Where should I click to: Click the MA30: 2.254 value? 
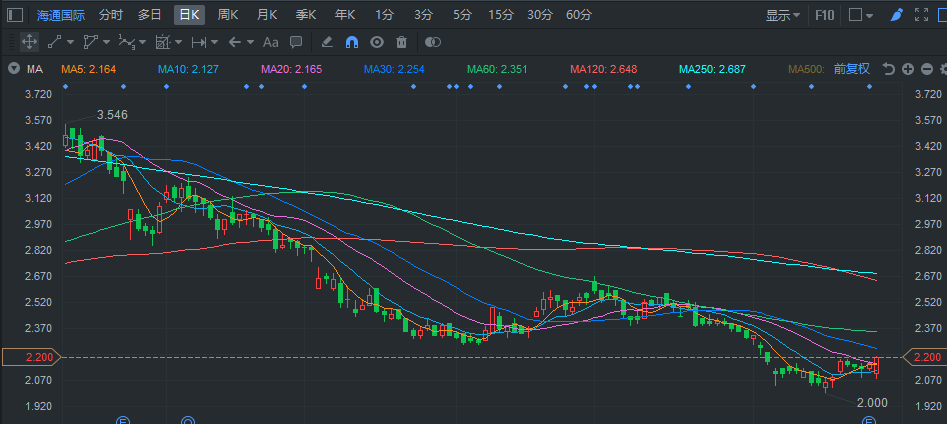click(x=394, y=69)
